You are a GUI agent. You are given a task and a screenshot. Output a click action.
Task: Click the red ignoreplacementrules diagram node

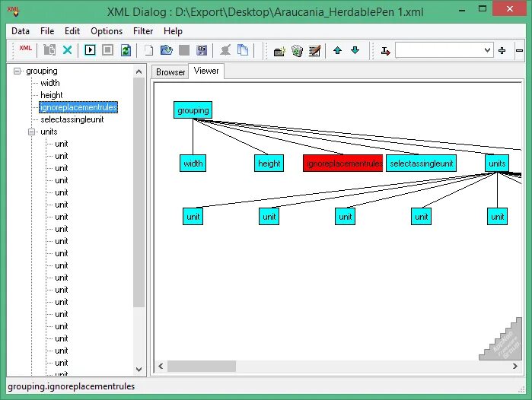tap(342, 163)
